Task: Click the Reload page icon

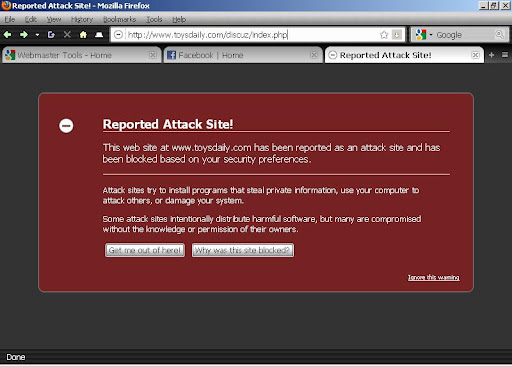Action: pyautogui.click(x=51, y=34)
